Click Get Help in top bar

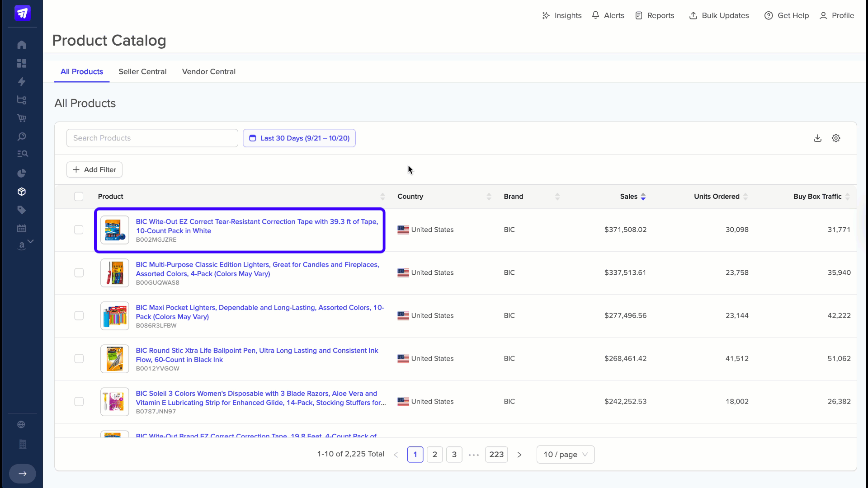pos(787,15)
